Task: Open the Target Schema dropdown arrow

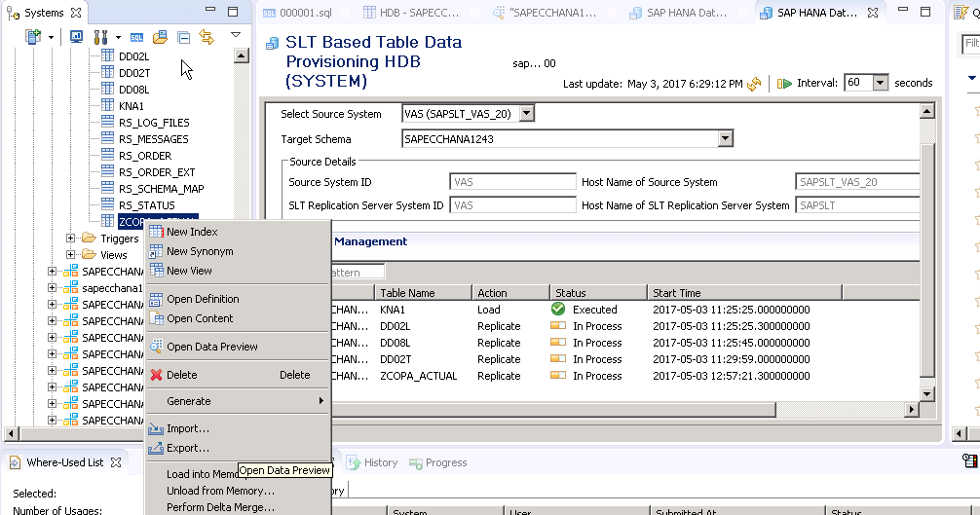Action: pyautogui.click(x=725, y=138)
